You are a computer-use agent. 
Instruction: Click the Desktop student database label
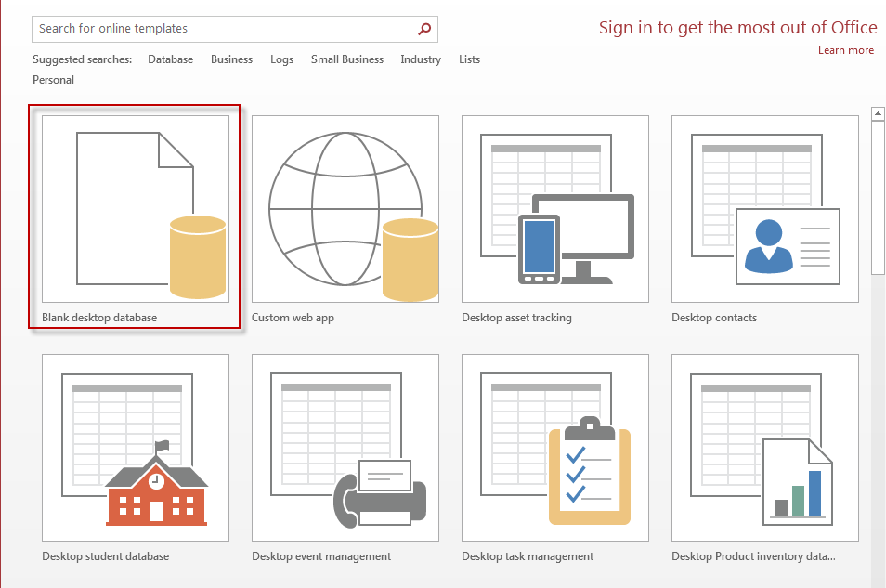click(106, 556)
